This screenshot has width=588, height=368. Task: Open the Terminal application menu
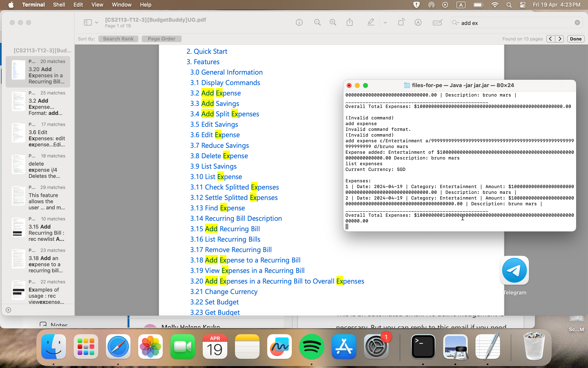(33, 5)
